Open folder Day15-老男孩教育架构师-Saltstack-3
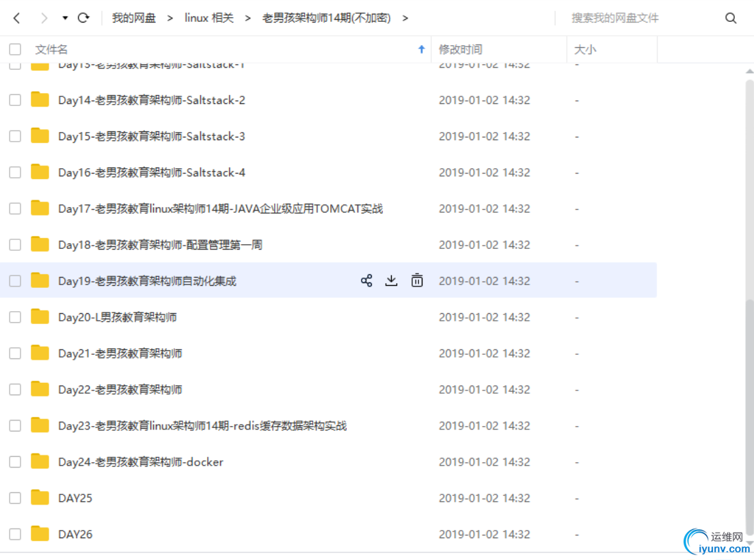 point(152,136)
